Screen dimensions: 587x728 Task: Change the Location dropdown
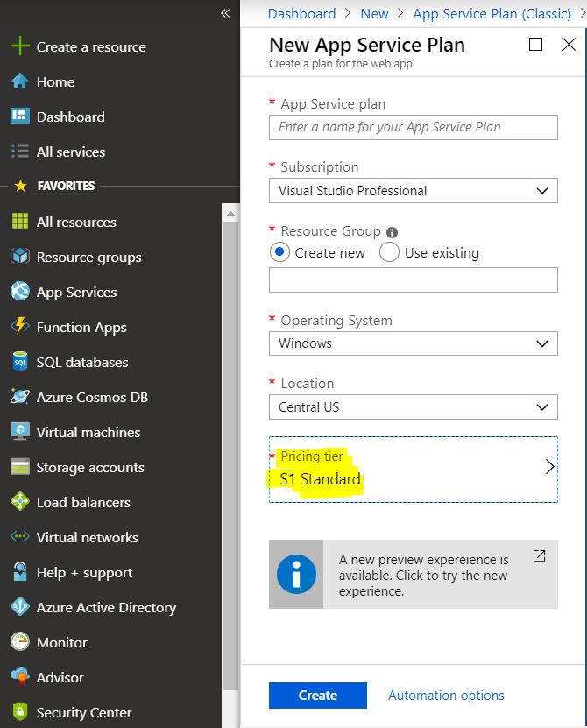click(413, 407)
